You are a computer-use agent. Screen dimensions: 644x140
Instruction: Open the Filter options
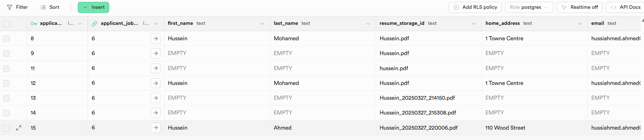[17, 7]
